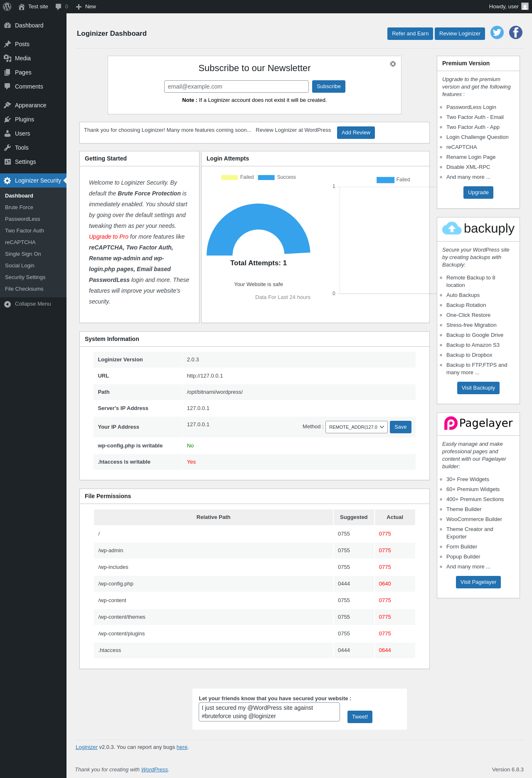The image size is (532, 778).
Task: Click the Tools wrench icon
Action: click(7, 148)
